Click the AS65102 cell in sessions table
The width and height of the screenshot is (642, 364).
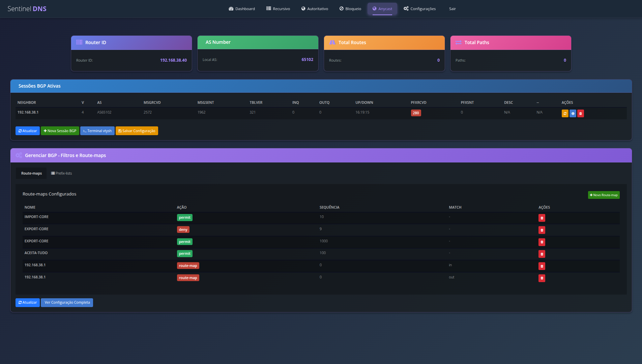(x=104, y=113)
